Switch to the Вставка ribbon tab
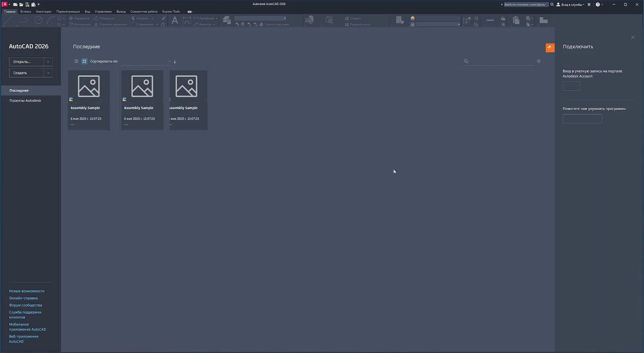The height and width of the screenshot is (353, 644). tap(26, 11)
